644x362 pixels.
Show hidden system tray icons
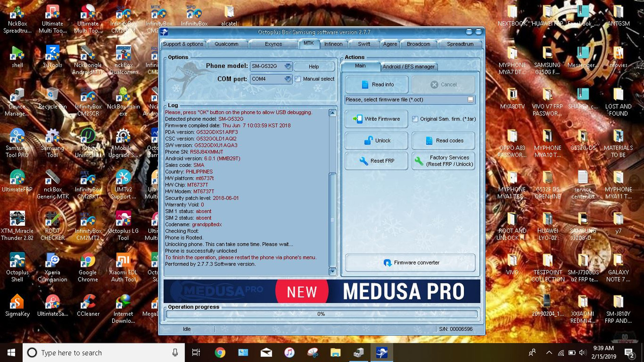click(548, 352)
